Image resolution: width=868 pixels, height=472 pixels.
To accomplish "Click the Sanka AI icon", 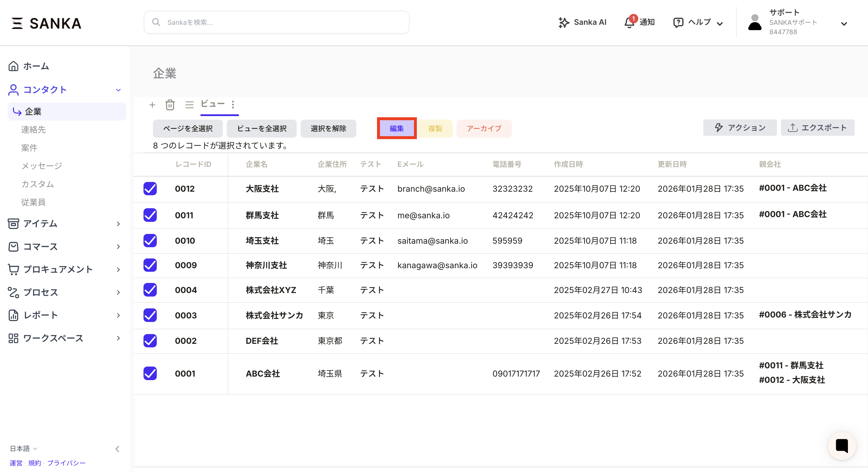I will tap(564, 22).
